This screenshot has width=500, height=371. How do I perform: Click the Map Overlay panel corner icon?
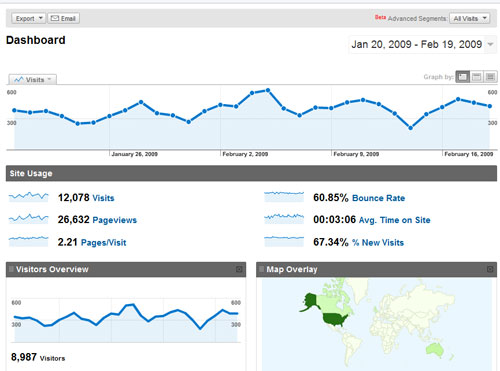490,269
